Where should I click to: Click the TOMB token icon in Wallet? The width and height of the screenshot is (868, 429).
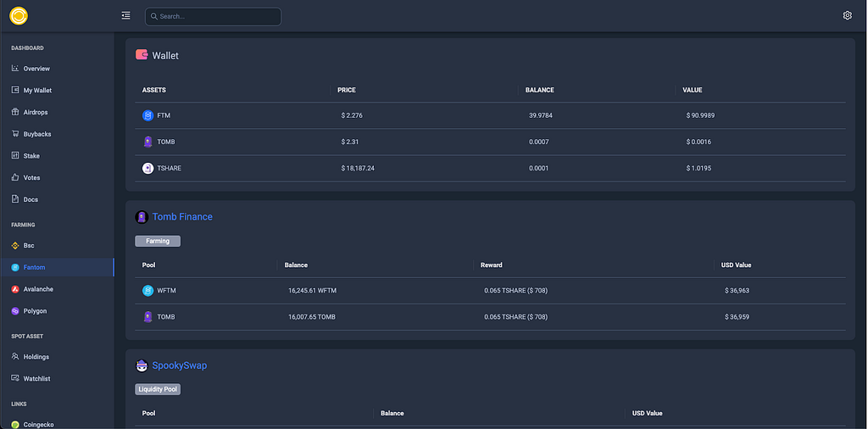(147, 142)
